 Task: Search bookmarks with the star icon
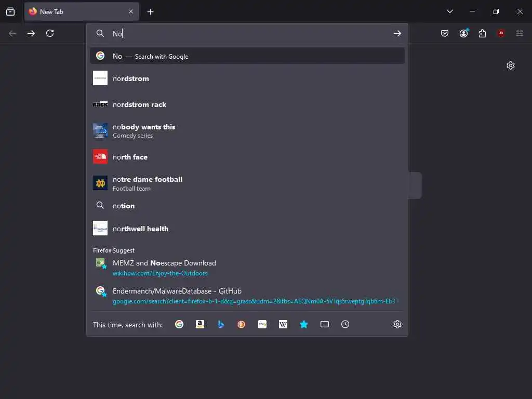[x=303, y=324]
